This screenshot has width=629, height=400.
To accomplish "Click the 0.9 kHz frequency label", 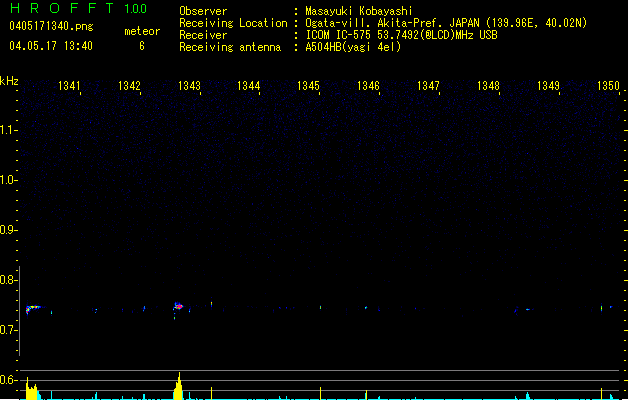I will tap(8, 230).
